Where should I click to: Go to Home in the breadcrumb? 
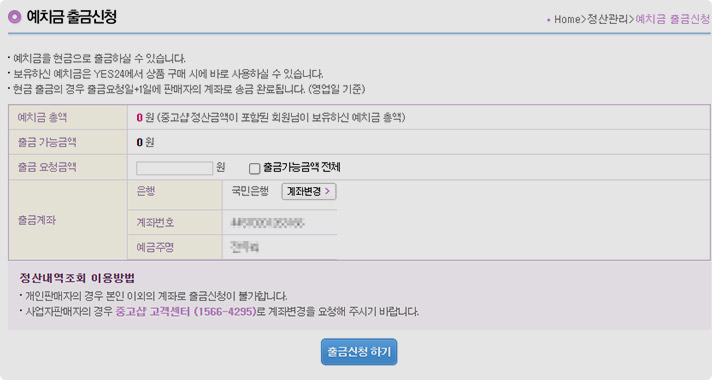(567, 19)
